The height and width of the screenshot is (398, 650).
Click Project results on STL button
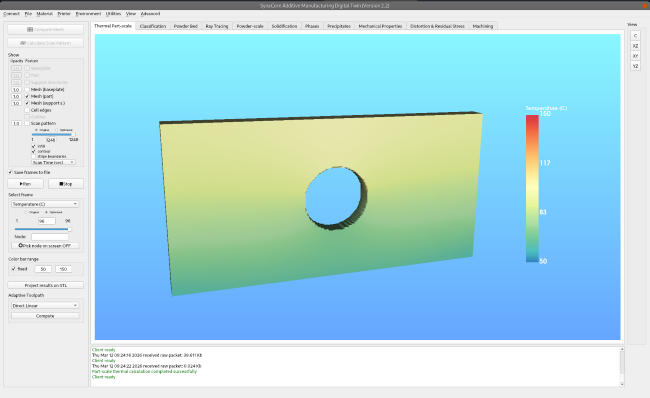click(46, 285)
